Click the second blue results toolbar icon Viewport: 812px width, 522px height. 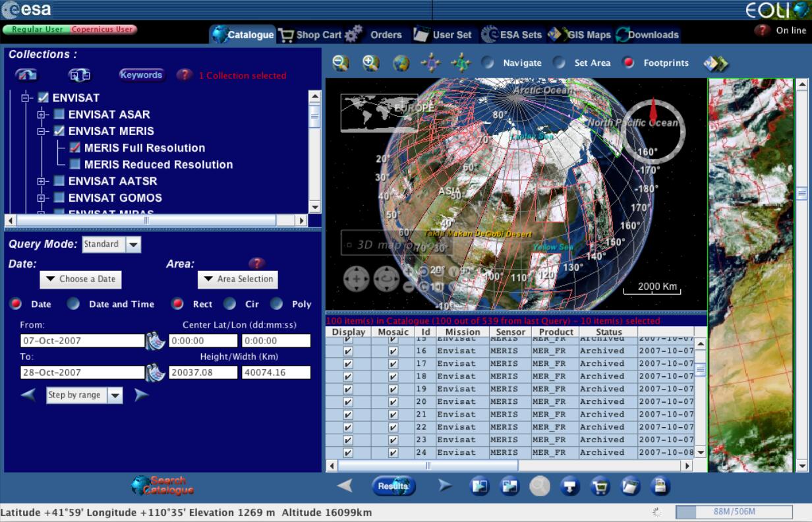point(509,486)
